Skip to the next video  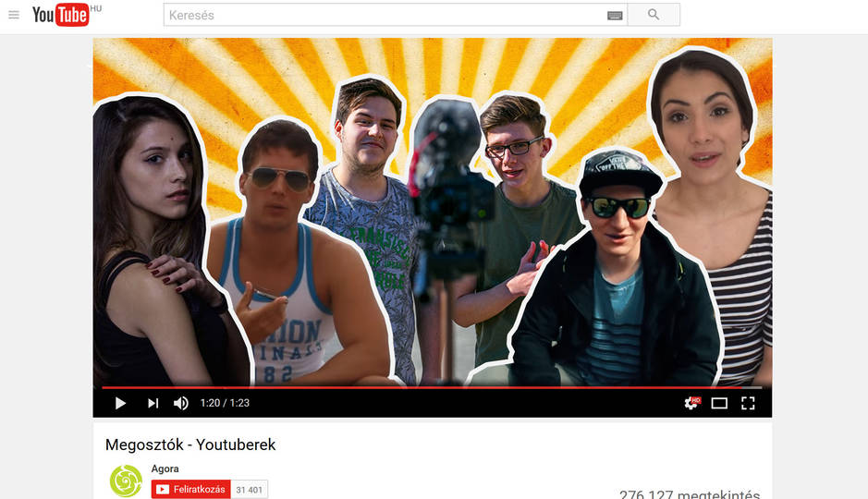pyautogui.click(x=153, y=403)
